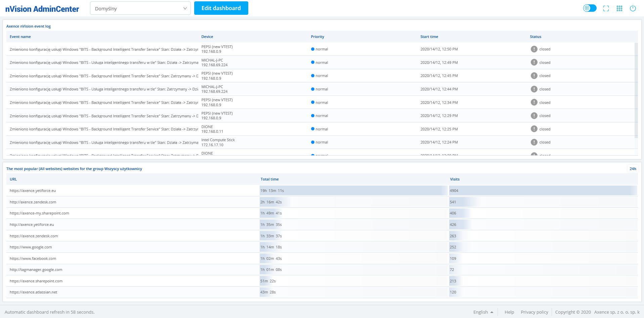Toggle the light/dark theme switch
This screenshot has height=318, width=644.
pyautogui.click(x=590, y=8)
